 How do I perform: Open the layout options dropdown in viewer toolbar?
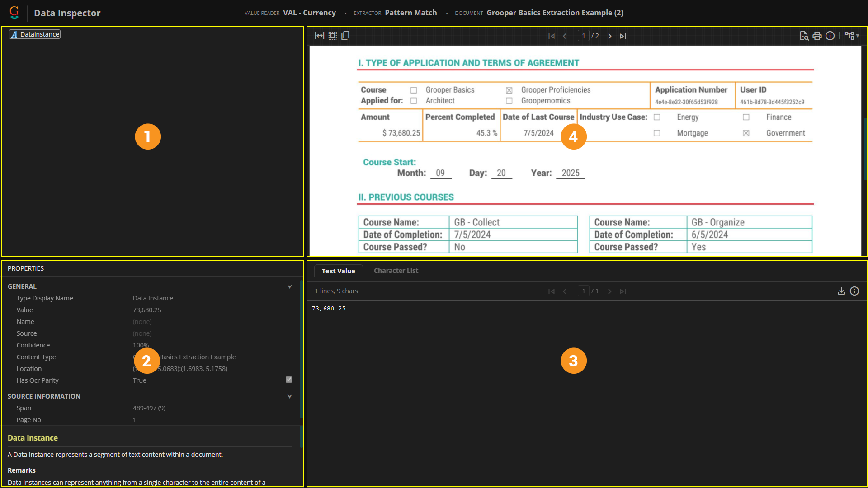(x=852, y=36)
